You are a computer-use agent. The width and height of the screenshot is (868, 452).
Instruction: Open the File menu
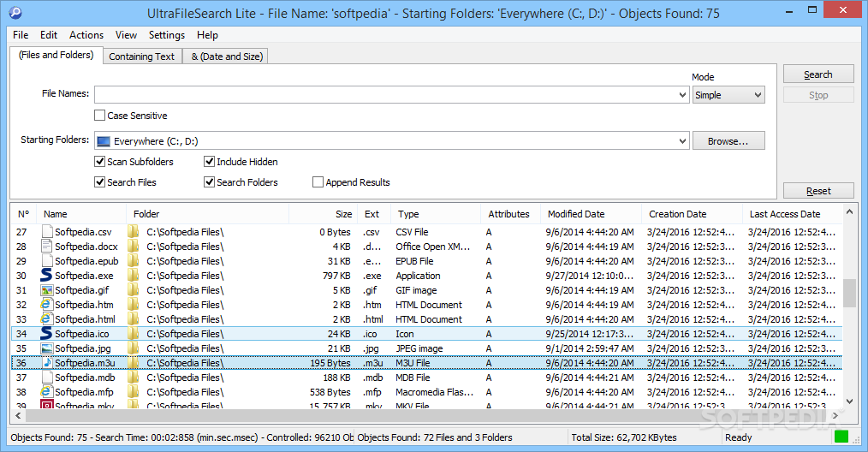(21, 35)
